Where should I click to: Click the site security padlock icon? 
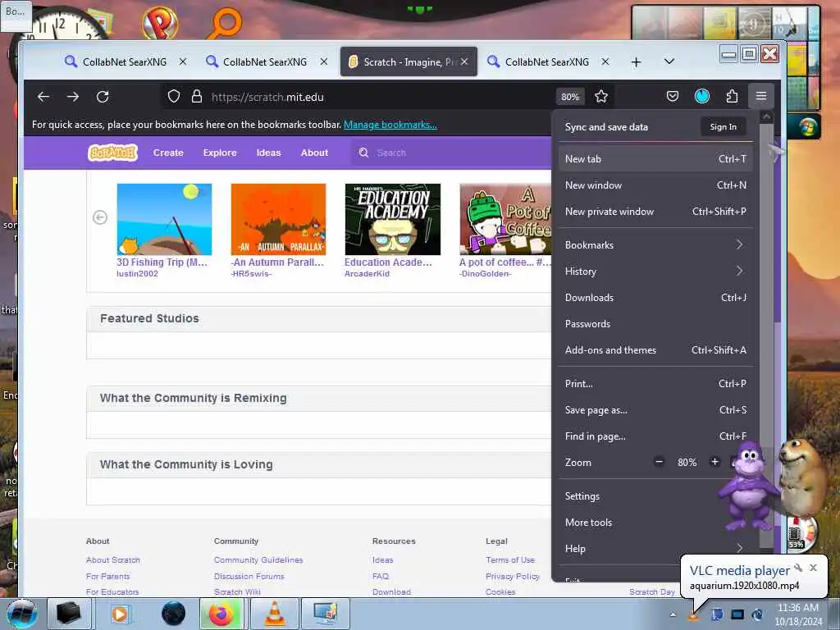[197, 97]
